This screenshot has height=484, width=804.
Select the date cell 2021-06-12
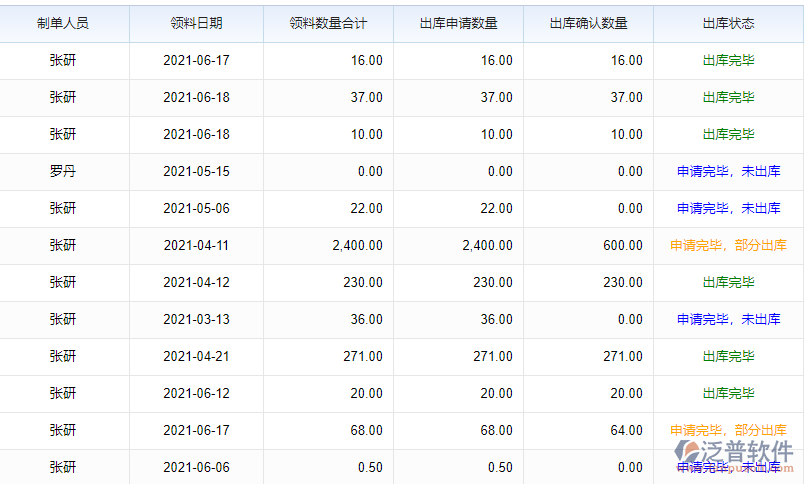click(x=196, y=393)
